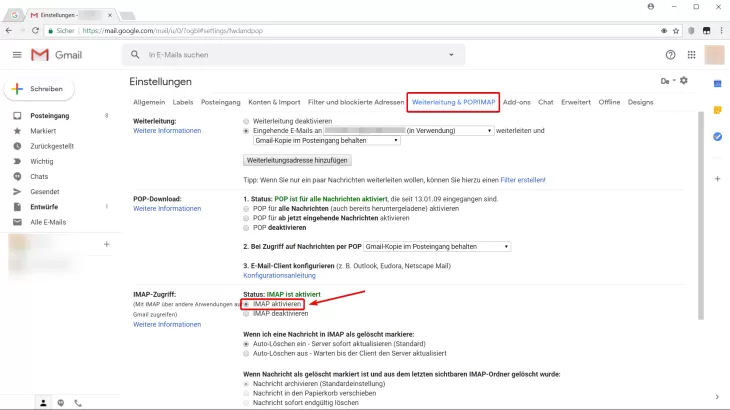Select the 'IMAP aktivieren' radio button
Viewport: 730px width, 410px height.
click(247, 304)
